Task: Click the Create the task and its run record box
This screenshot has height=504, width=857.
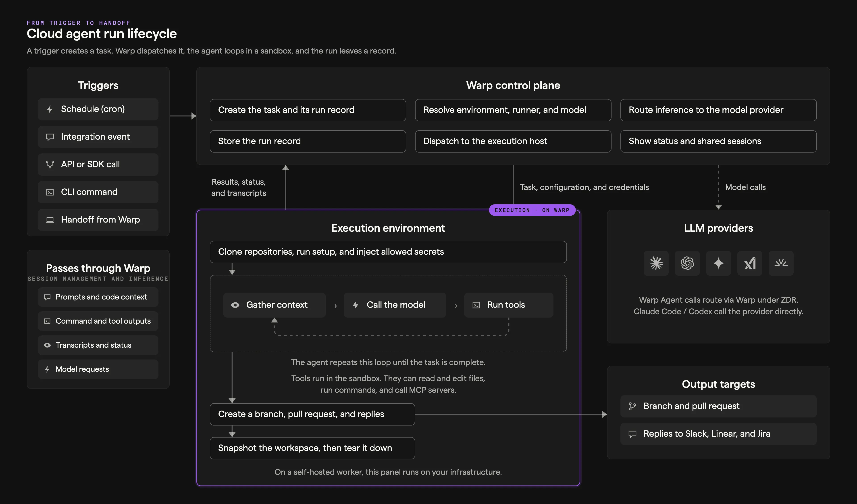Action: click(308, 110)
